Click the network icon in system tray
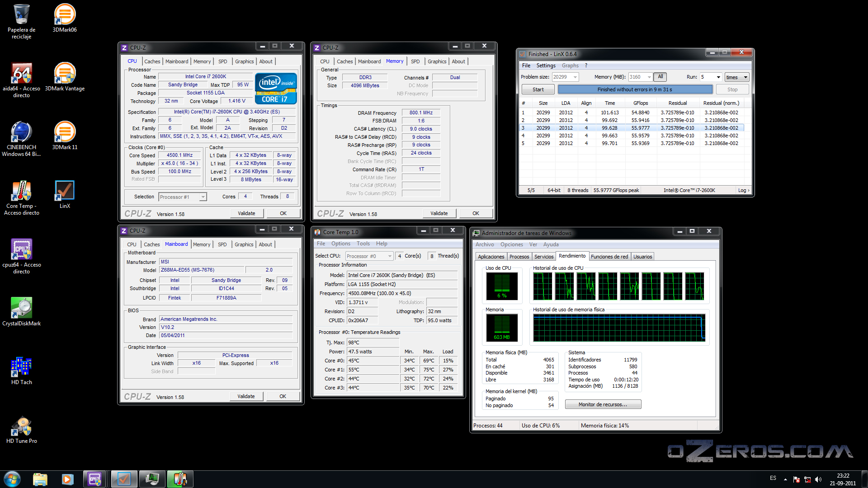Screen dimensions: 868x488 point(807,479)
